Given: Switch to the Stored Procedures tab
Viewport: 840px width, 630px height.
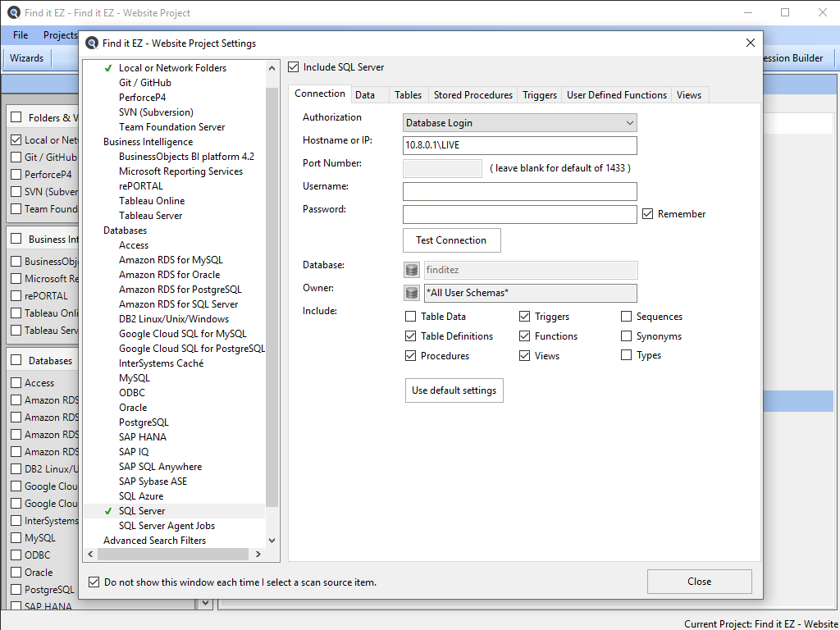Looking at the screenshot, I should click(x=472, y=95).
